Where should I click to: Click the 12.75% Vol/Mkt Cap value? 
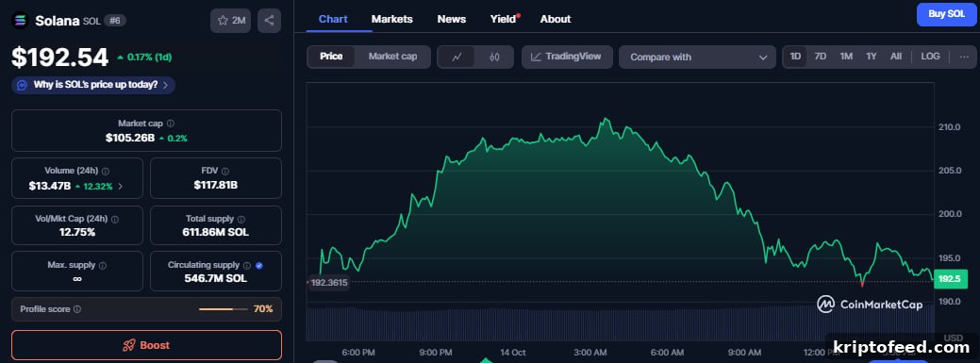(77, 232)
